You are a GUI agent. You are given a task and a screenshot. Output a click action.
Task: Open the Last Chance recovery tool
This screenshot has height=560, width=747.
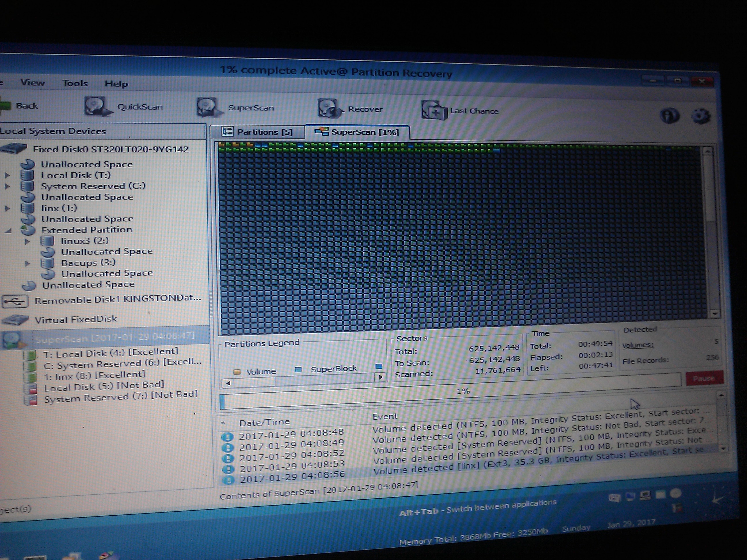pos(434,110)
